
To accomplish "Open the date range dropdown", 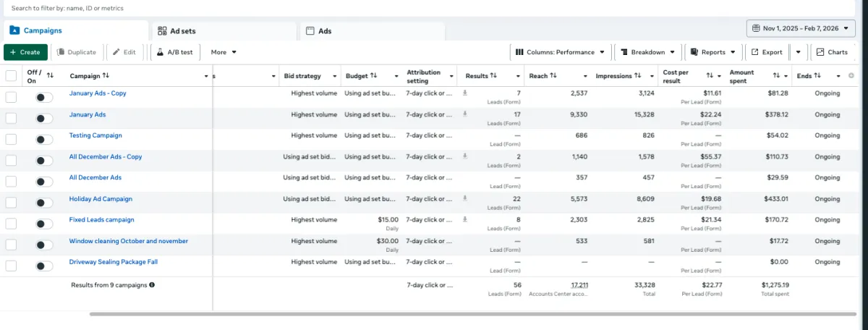I will tap(801, 28).
